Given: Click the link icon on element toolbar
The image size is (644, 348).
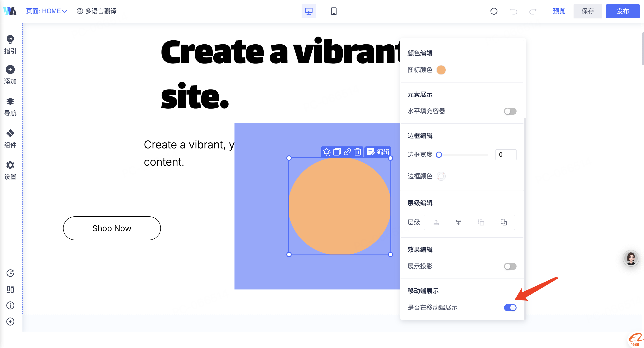Looking at the screenshot, I should click(347, 152).
